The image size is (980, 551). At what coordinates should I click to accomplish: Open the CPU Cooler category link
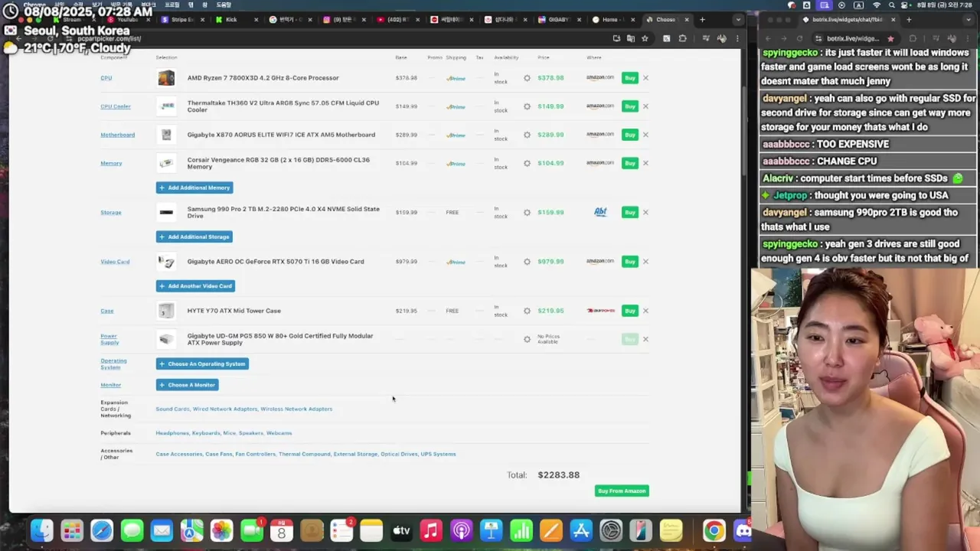point(116,106)
